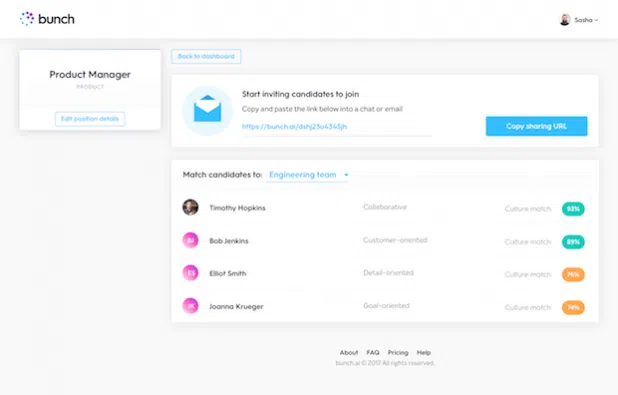Click the 93% culture match badge

573,209
